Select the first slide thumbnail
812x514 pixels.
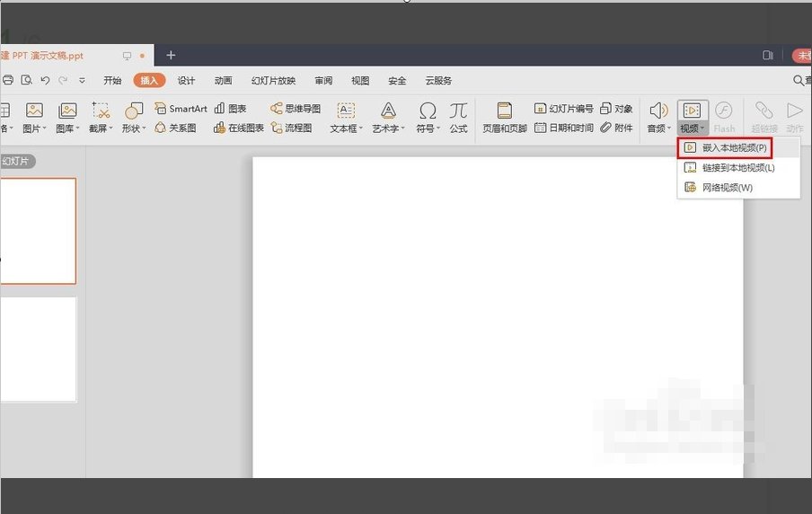pos(38,230)
